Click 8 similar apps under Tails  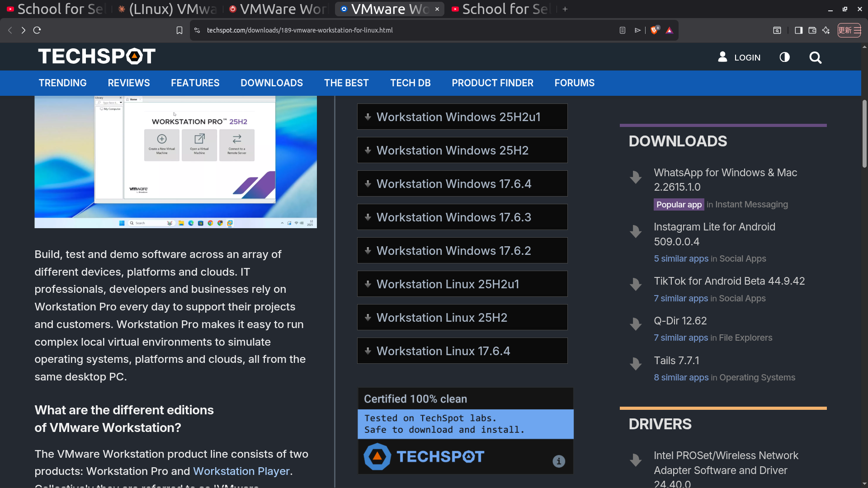(681, 378)
